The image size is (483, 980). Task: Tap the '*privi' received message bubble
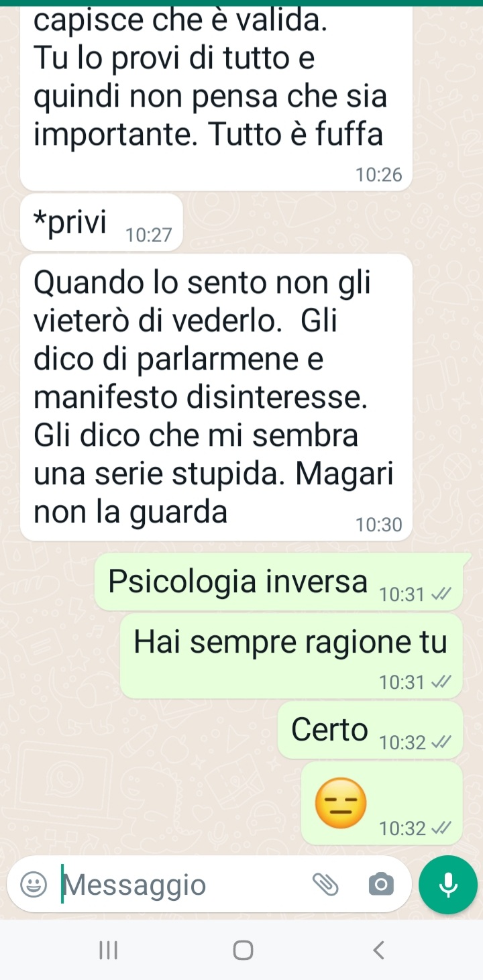pyautogui.click(x=102, y=223)
